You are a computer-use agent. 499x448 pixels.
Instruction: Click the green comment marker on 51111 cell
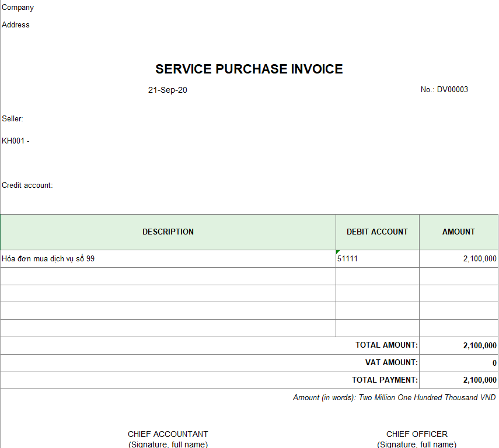[338, 251]
